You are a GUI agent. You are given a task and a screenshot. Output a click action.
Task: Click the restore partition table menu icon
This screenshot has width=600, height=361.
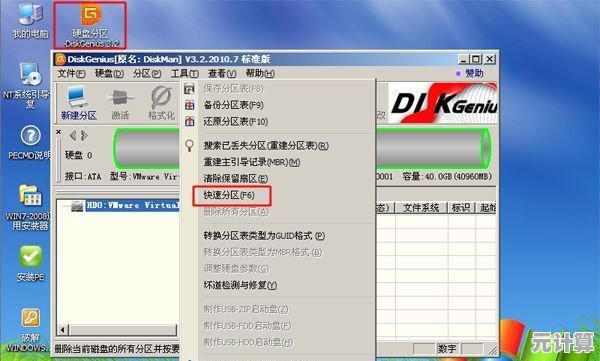[190, 122]
